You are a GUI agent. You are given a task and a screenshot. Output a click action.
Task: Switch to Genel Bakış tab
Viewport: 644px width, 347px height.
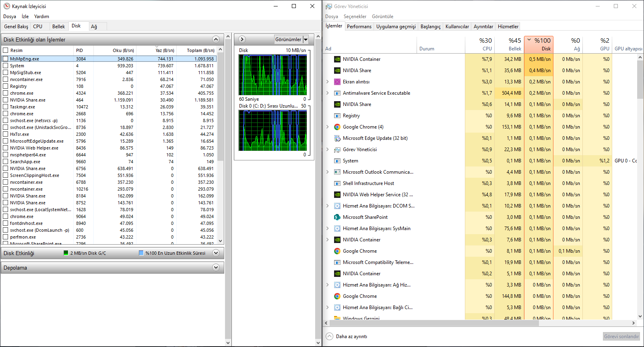pyautogui.click(x=16, y=27)
